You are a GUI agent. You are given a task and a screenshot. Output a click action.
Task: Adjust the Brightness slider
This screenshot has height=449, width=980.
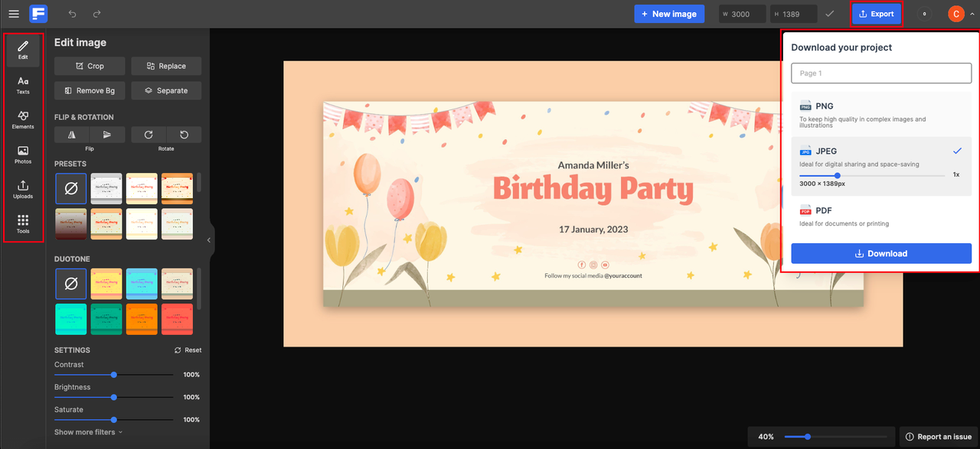click(x=114, y=397)
